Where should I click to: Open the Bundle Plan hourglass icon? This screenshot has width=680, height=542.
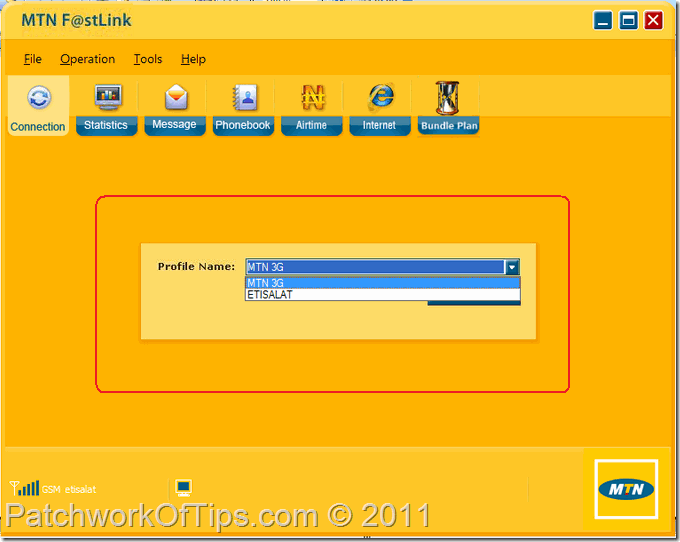[447, 98]
